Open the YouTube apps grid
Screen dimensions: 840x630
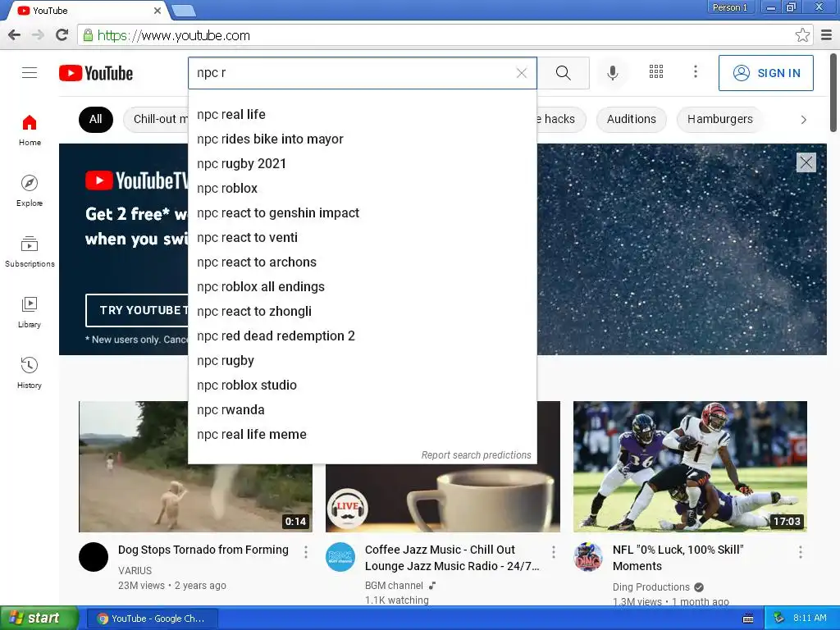tap(656, 72)
